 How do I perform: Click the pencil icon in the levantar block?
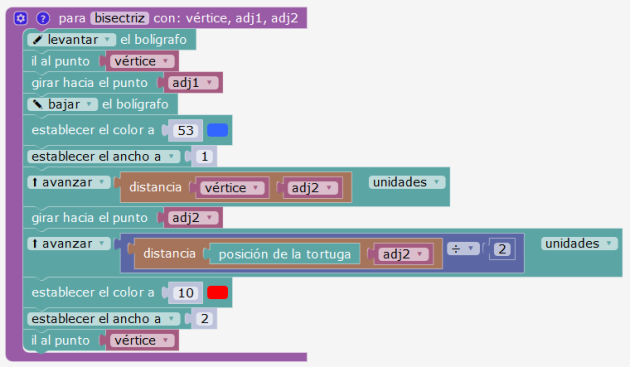point(37,39)
